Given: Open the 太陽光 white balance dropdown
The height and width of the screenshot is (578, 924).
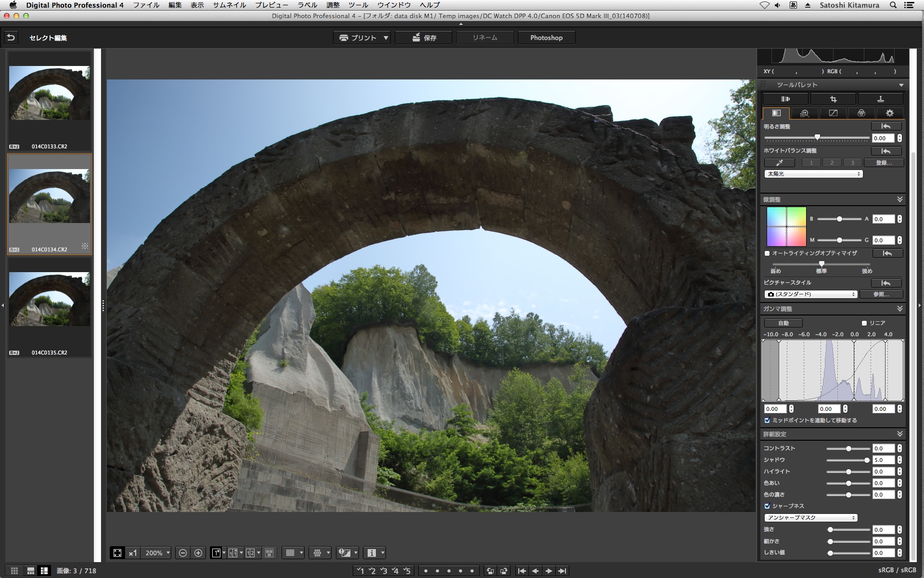Looking at the screenshot, I should pos(813,174).
